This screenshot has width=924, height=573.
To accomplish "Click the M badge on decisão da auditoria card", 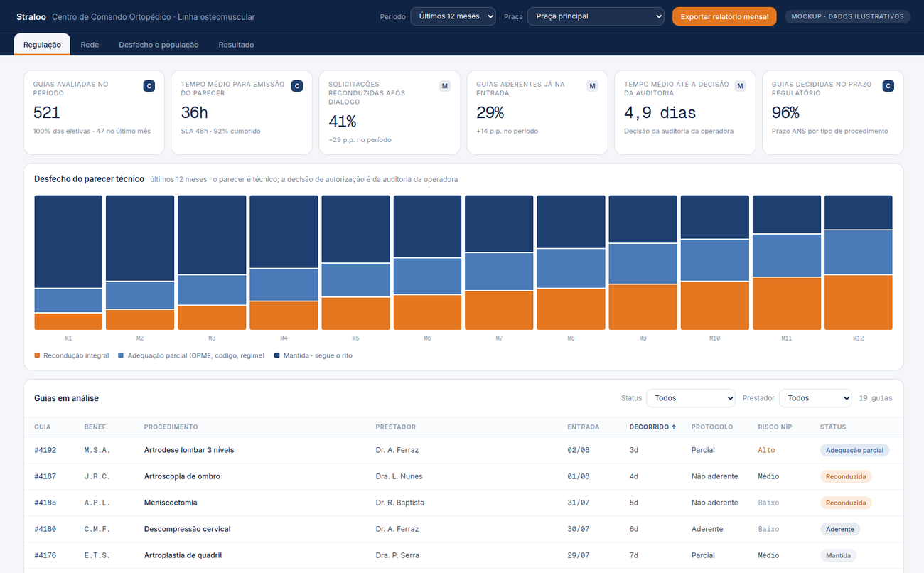I will [x=741, y=86].
